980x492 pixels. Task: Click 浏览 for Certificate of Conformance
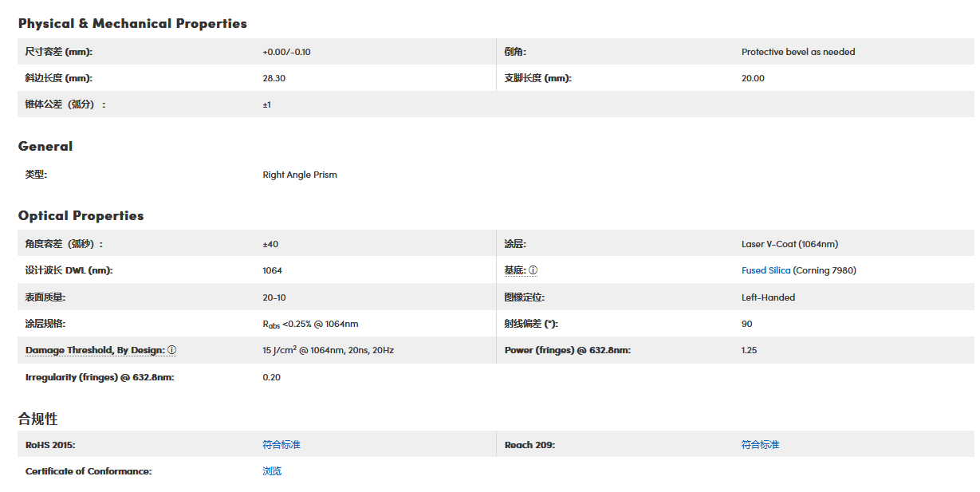click(272, 471)
